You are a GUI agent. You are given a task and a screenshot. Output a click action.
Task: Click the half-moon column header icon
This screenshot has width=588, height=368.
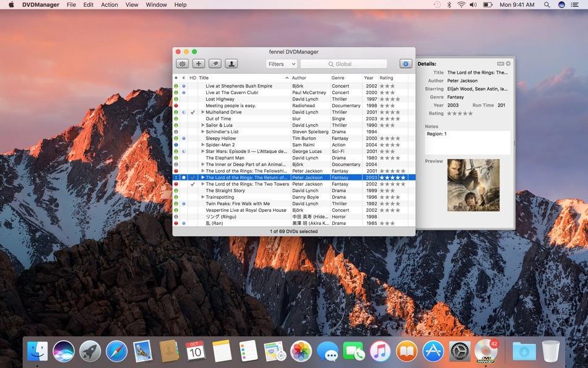184,77
